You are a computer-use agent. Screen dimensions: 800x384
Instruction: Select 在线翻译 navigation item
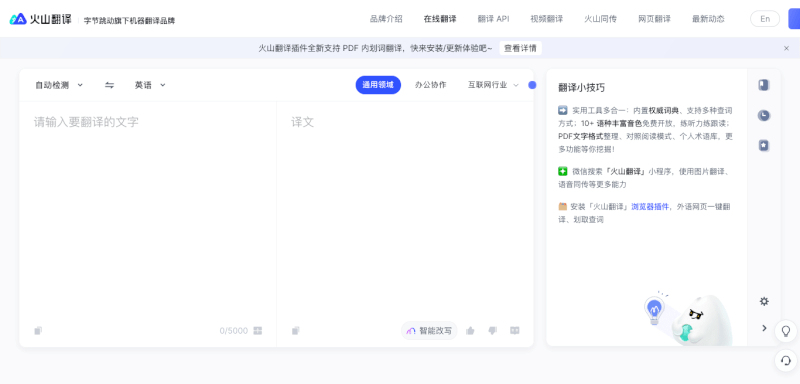tap(440, 19)
